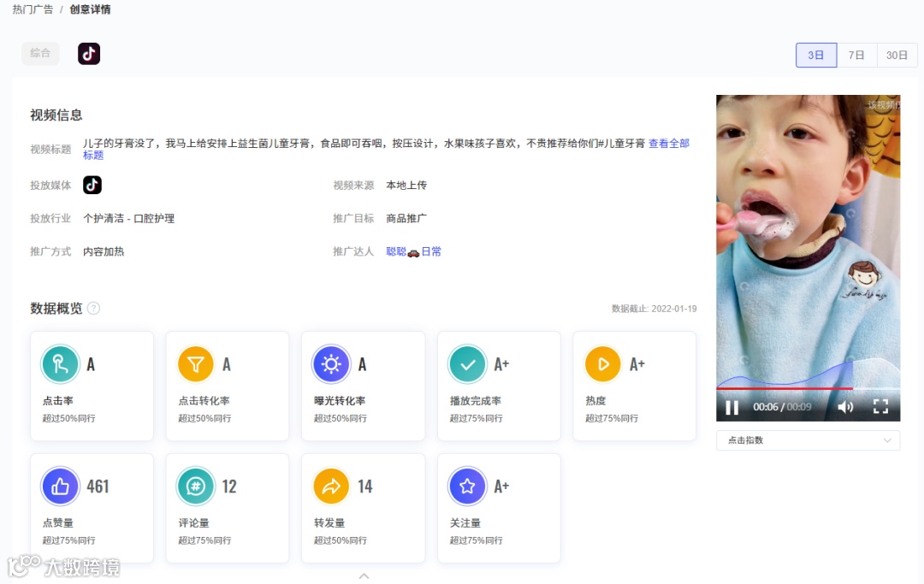Click the 曝光转化率 gear icon
The image size is (924, 584).
pos(331,363)
